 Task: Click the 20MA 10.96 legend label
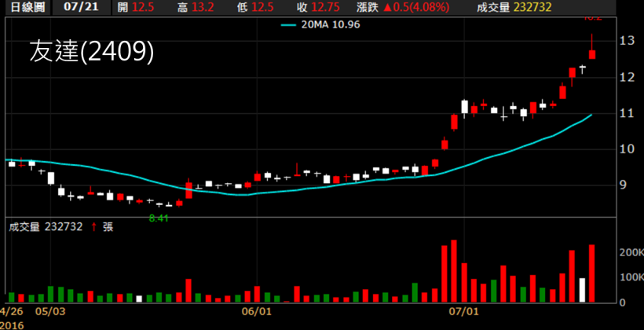pos(320,25)
